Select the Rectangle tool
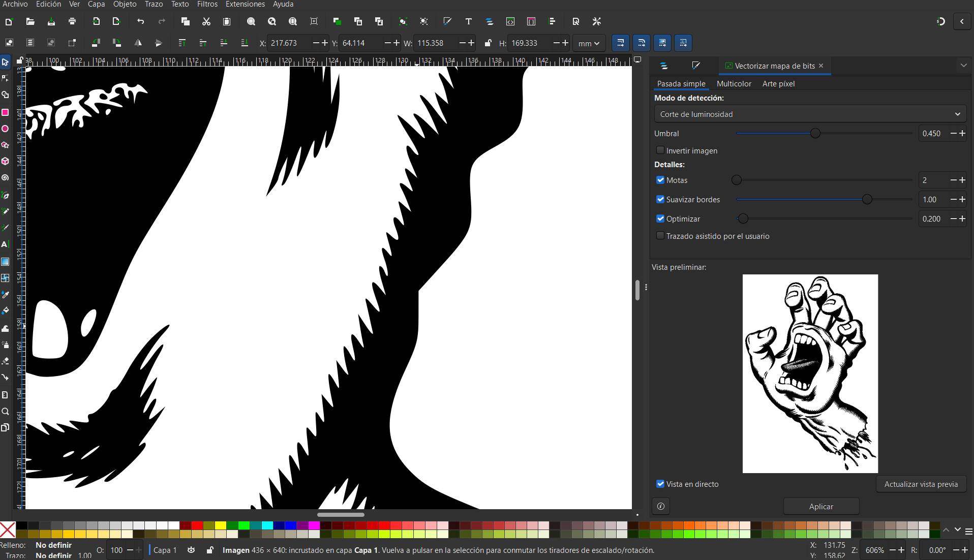Image resolution: width=974 pixels, height=560 pixels. pos(5,112)
